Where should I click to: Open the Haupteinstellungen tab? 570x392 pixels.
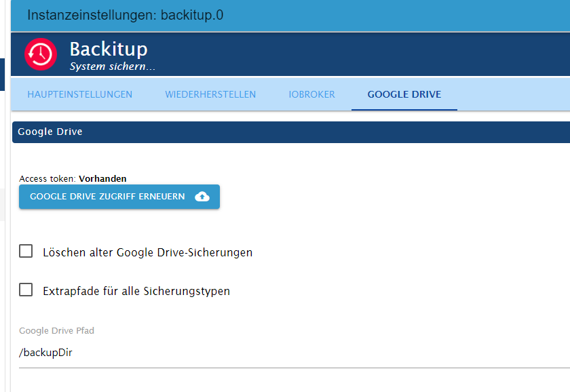(x=79, y=94)
